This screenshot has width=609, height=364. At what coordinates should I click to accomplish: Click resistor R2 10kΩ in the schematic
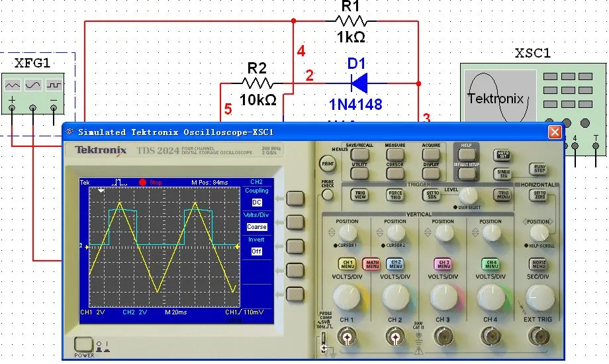(258, 83)
